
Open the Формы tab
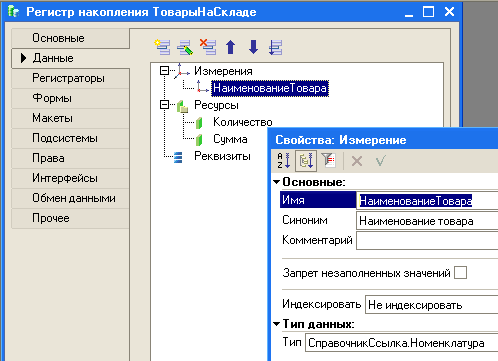70,98
